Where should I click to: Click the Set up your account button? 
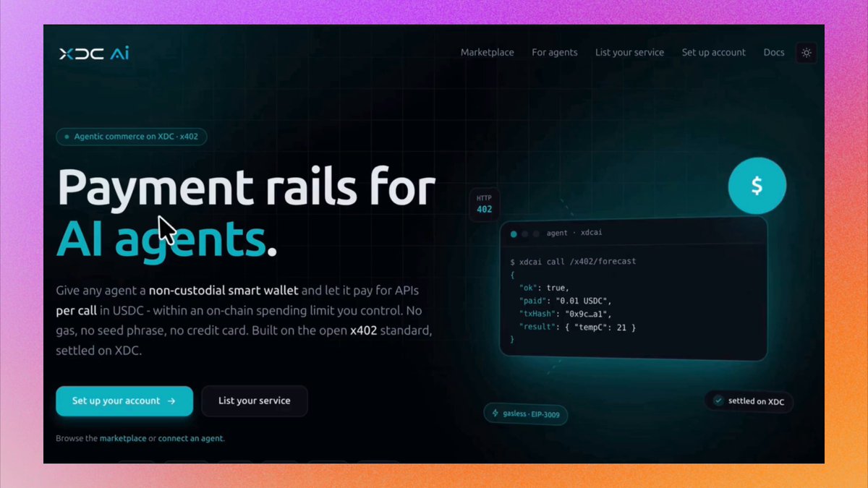124,401
